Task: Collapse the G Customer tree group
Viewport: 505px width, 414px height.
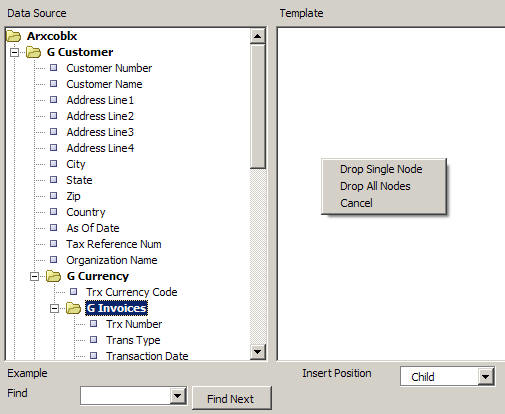Action: point(14,52)
